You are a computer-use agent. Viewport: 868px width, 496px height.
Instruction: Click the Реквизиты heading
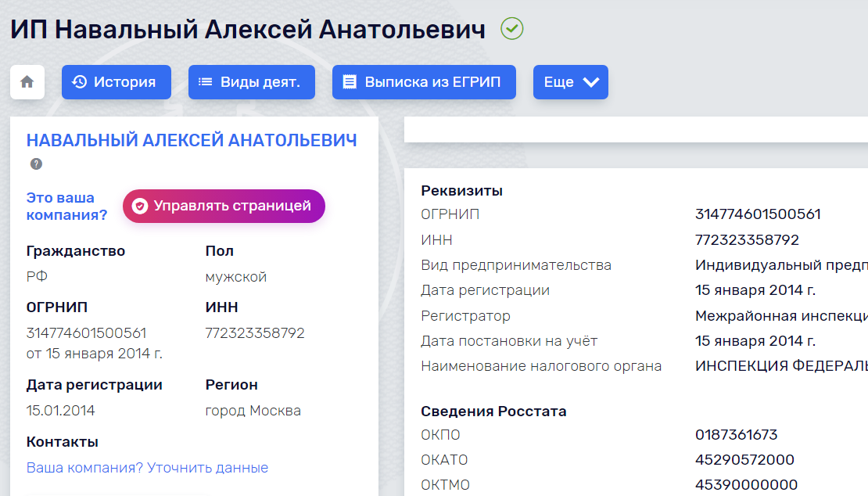(x=461, y=191)
